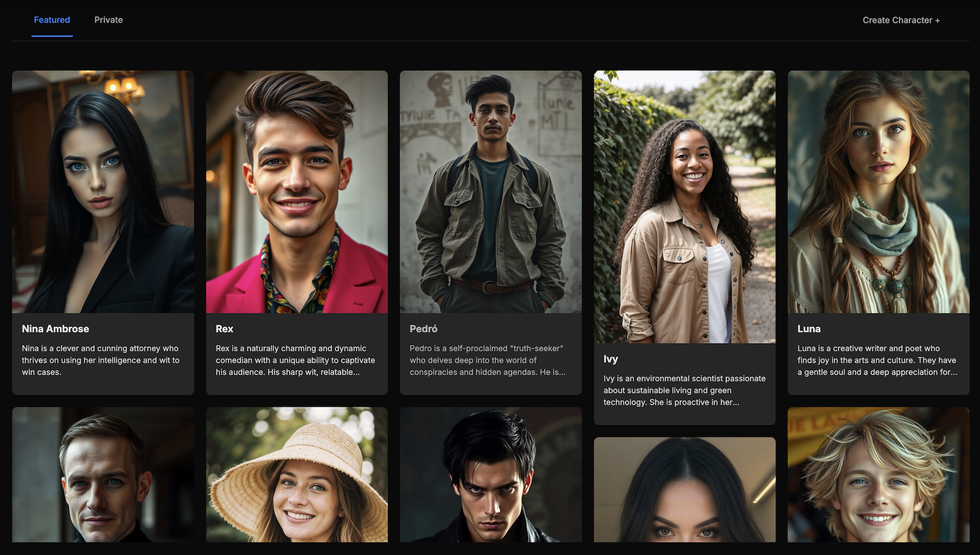Open Nina's attorney description text
980x555 pixels.
tap(101, 360)
